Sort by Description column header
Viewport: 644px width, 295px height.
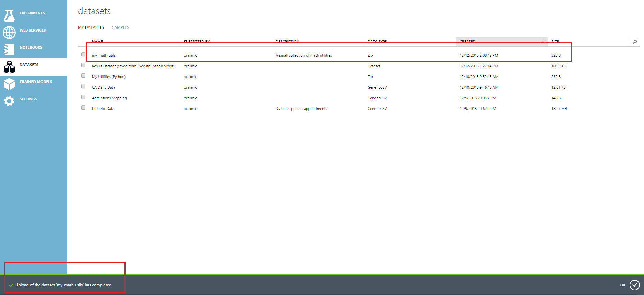click(287, 42)
